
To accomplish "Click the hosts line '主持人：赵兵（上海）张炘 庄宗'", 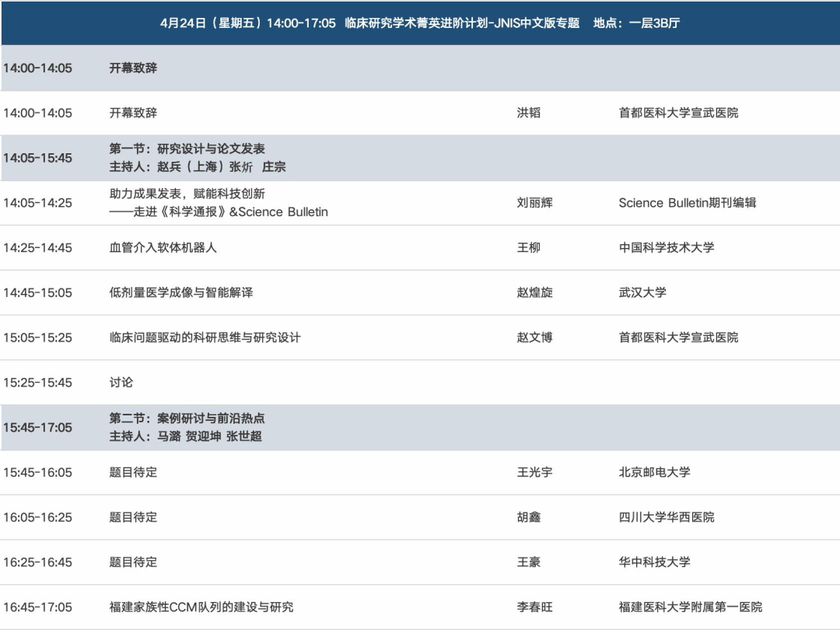I will [x=197, y=167].
